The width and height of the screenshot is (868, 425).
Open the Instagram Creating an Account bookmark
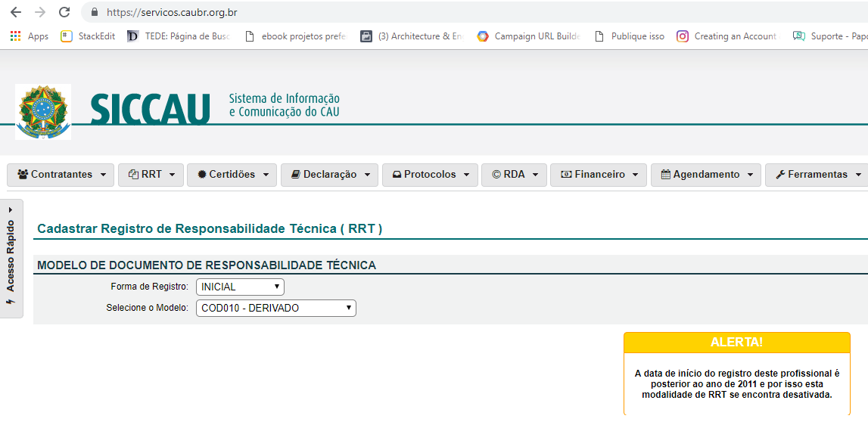tap(729, 36)
